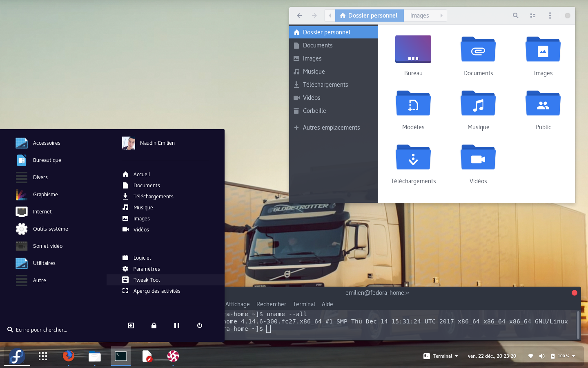Click the suspend pause icon in menu
This screenshot has height=368, width=588.
click(177, 325)
